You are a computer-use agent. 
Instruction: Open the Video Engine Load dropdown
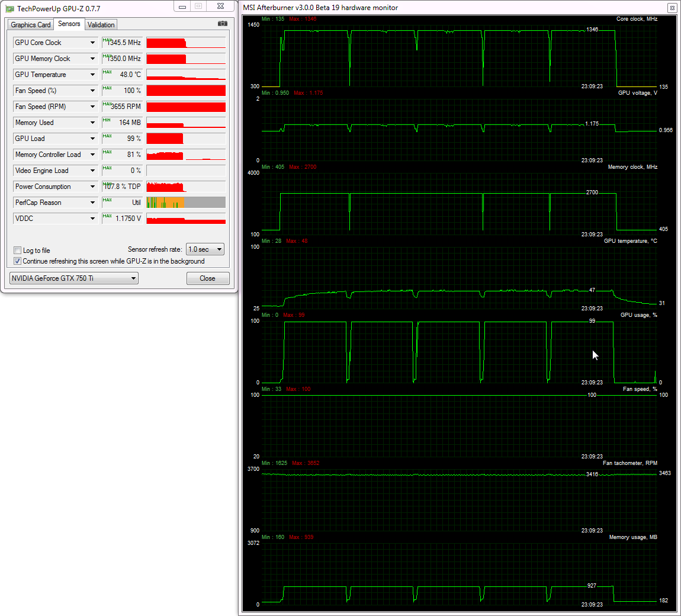coord(92,171)
